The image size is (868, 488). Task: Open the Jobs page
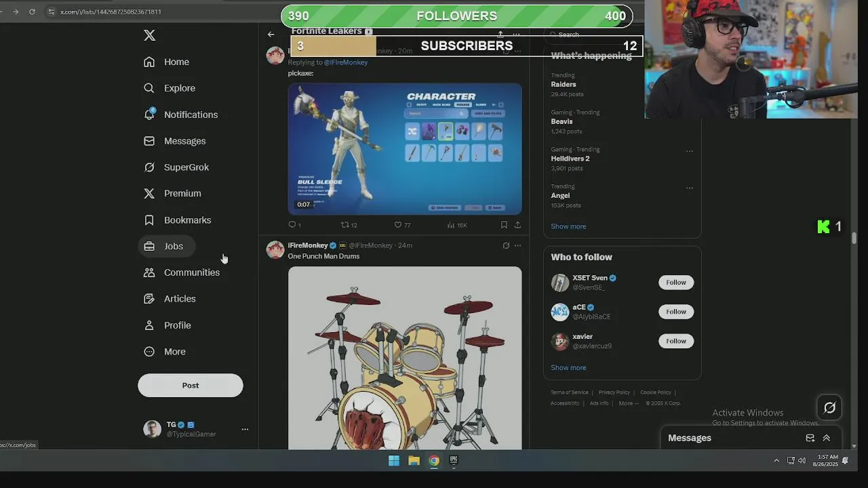[x=167, y=246]
